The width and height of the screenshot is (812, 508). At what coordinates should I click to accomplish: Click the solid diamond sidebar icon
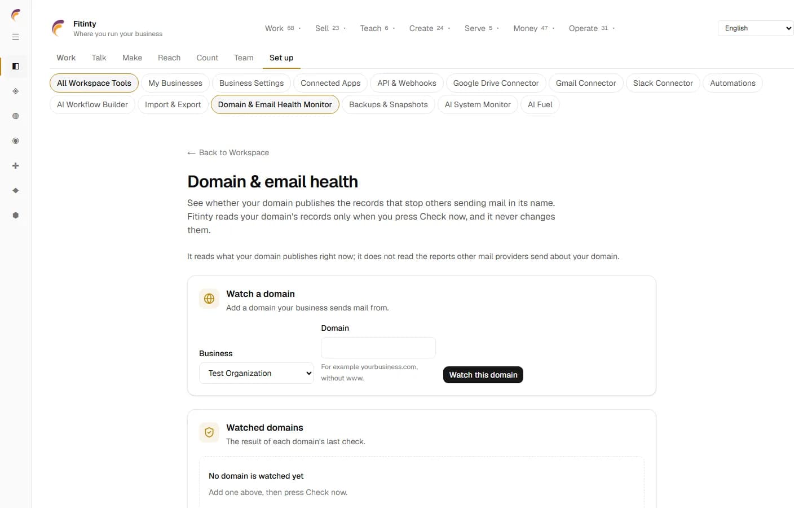pyautogui.click(x=16, y=191)
